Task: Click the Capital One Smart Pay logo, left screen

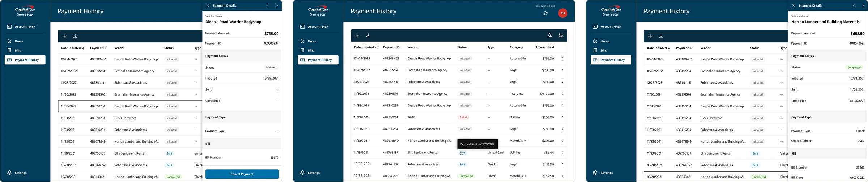Action: point(25,11)
